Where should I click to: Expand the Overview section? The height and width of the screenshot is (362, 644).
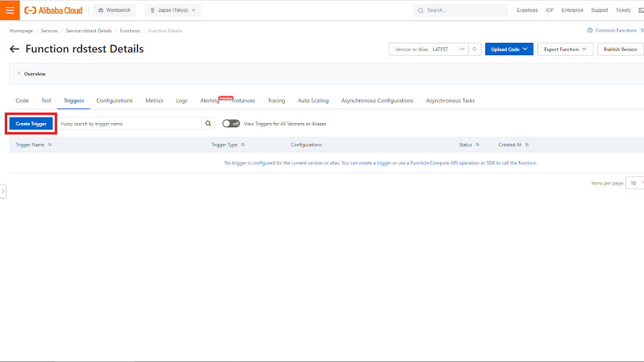point(19,74)
